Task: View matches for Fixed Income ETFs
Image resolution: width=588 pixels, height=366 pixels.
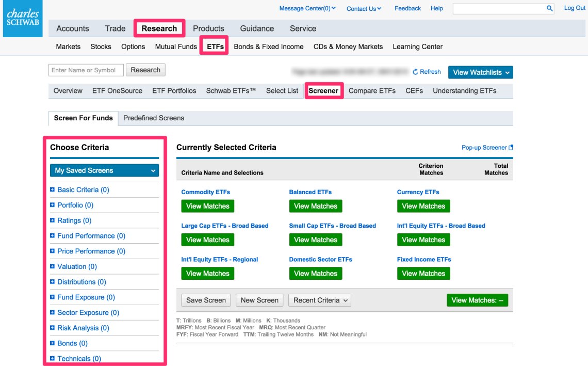Action: (424, 274)
